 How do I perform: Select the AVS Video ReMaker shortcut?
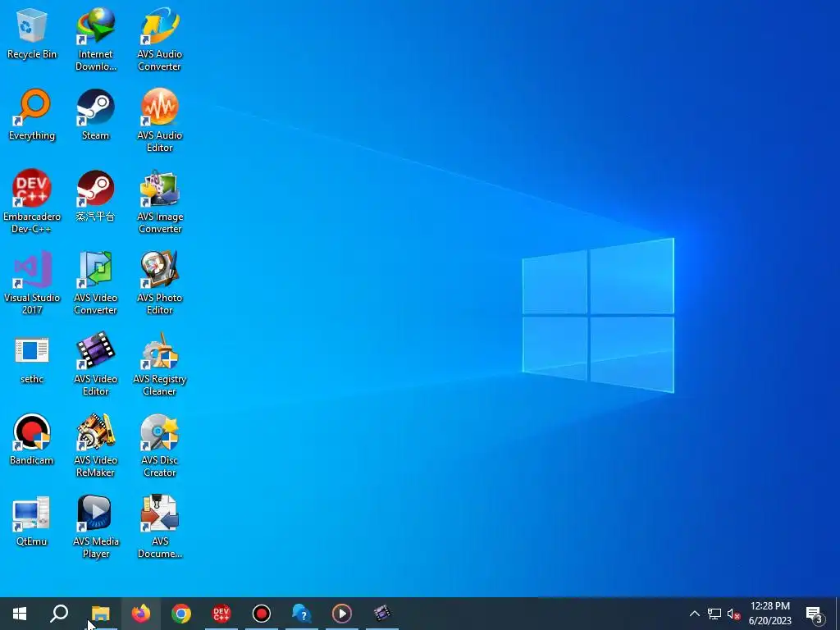click(95, 445)
